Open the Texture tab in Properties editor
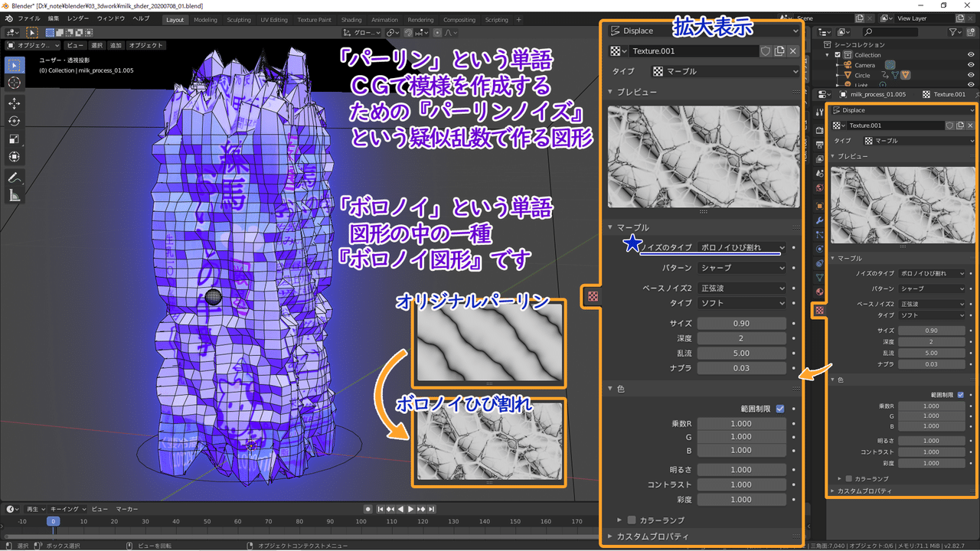980x551 pixels. coord(819,310)
